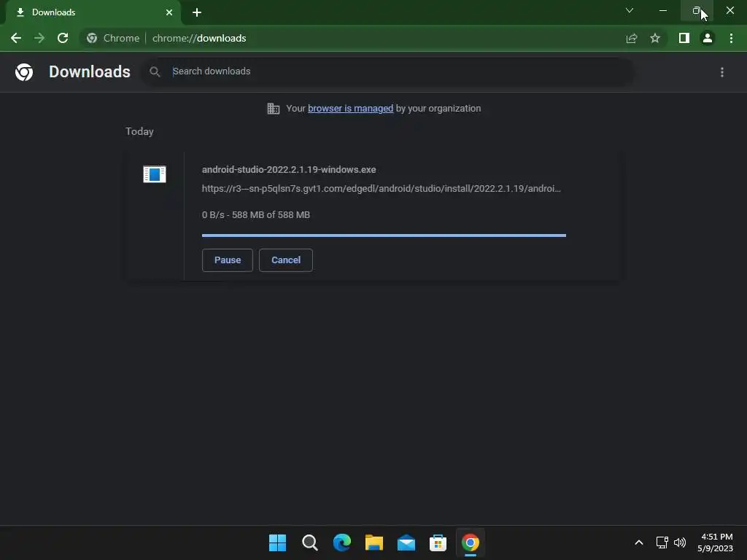Open Windows Search from taskbar
This screenshot has height=560, width=747.
[309, 542]
